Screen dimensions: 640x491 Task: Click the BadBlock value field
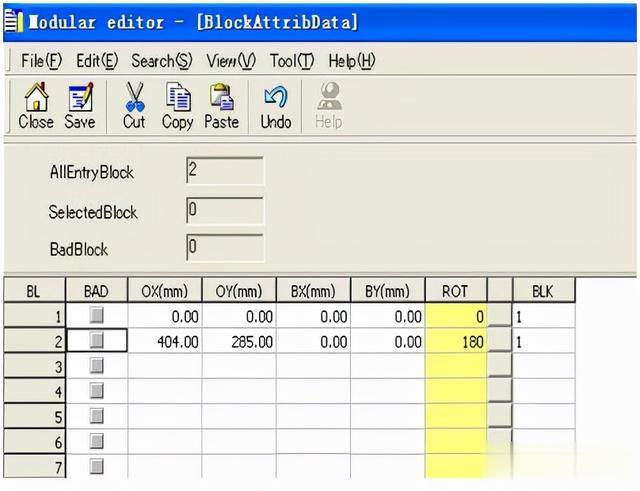tap(225, 247)
